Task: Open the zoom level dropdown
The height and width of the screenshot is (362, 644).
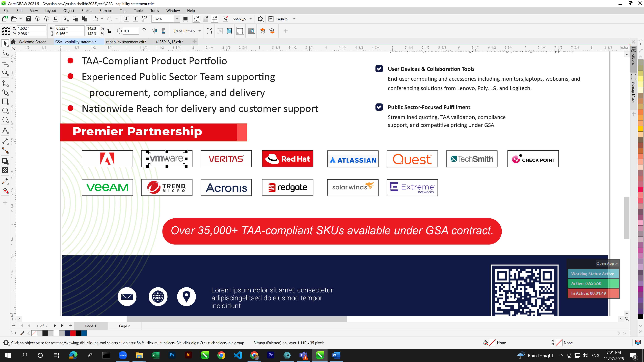Action: (177, 19)
